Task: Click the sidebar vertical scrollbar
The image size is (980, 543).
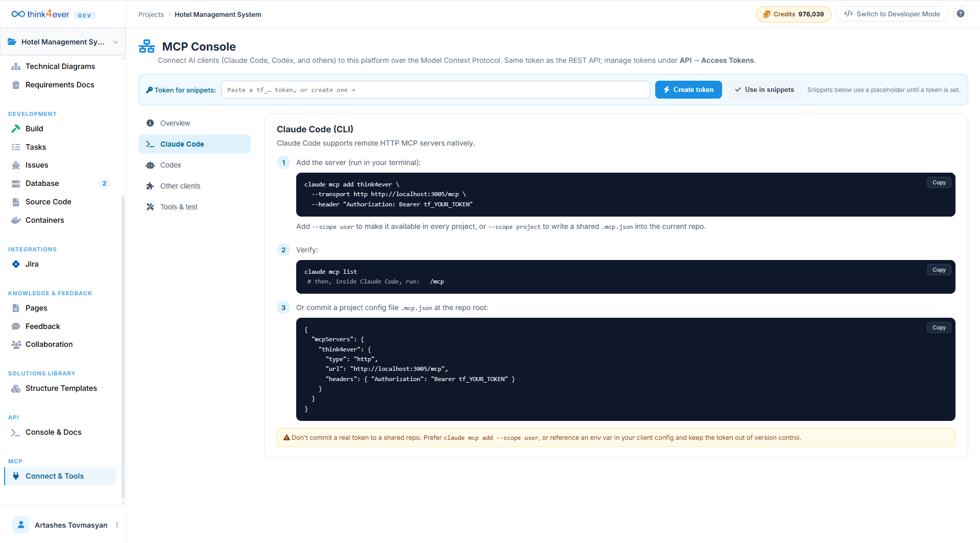Action: (123, 347)
